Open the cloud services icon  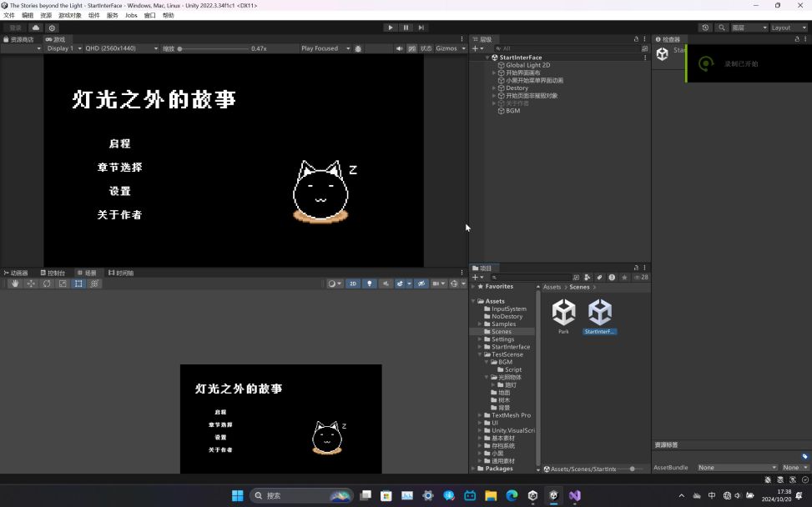(x=36, y=28)
